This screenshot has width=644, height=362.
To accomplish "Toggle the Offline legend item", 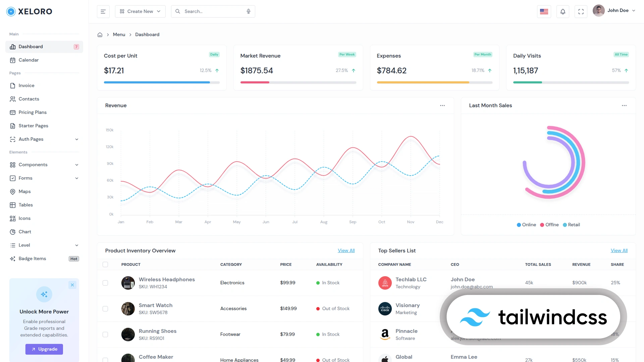I will tap(549, 225).
